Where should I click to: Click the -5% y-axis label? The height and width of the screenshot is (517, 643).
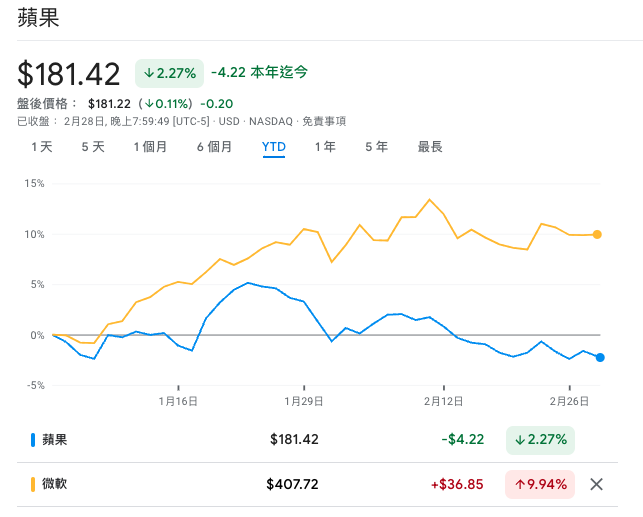[x=36, y=385]
